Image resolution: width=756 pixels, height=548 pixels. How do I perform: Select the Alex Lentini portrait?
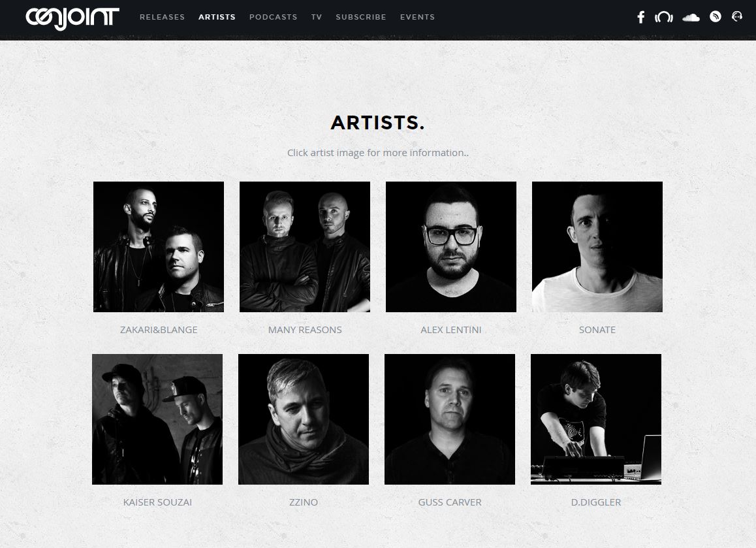tap(451, 247)
